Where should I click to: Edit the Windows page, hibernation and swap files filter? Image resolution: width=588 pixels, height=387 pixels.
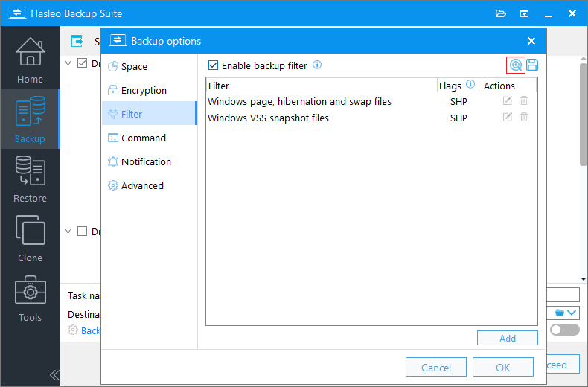pos(507,100)
